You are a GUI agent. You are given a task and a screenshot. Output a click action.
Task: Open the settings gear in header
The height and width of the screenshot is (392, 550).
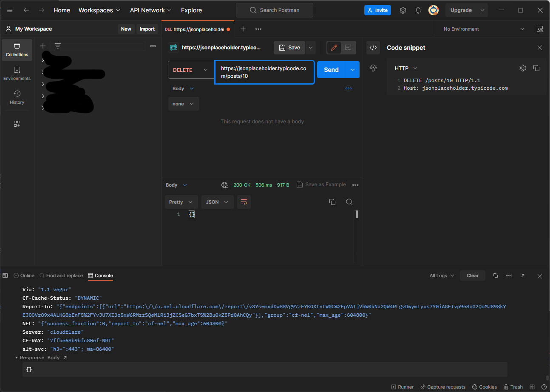[403, 10]
